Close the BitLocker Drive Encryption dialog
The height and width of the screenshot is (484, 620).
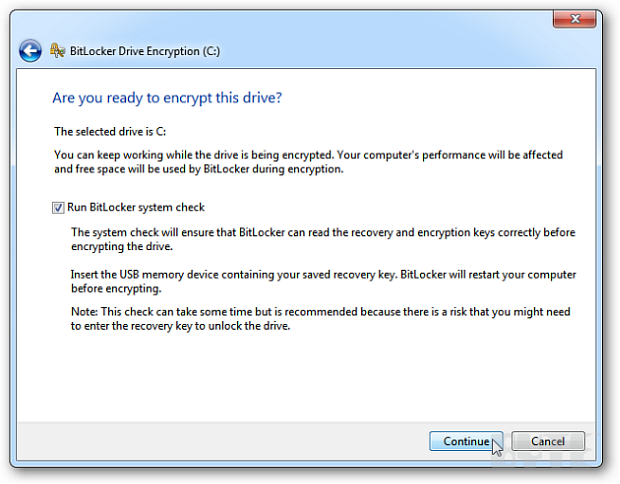(x=575, y=20)
